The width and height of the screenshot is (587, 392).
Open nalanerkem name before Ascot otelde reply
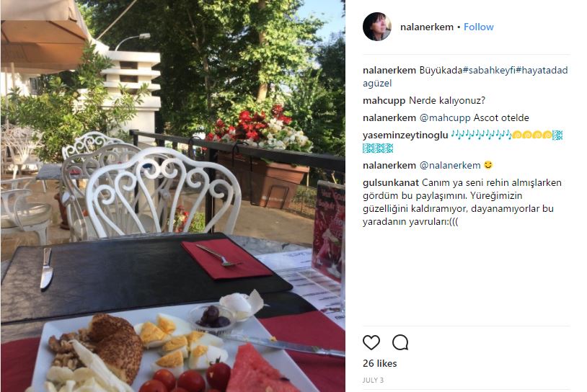389,118
